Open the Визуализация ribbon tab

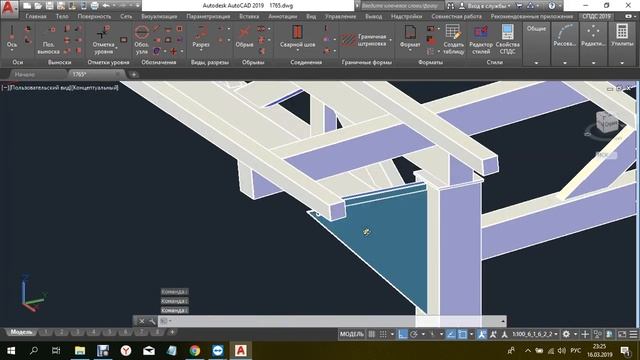(159, 16)
